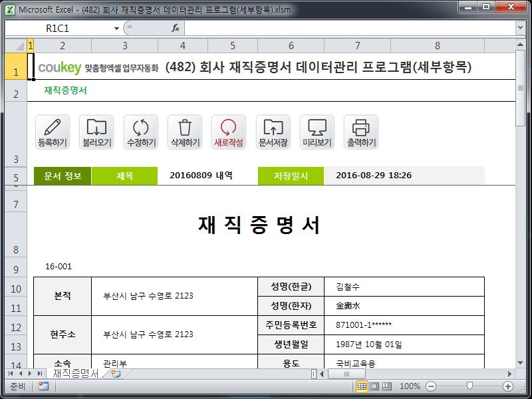The image size is (532, 399).
Task: Click the zoom slider handle
Action: 469,386
